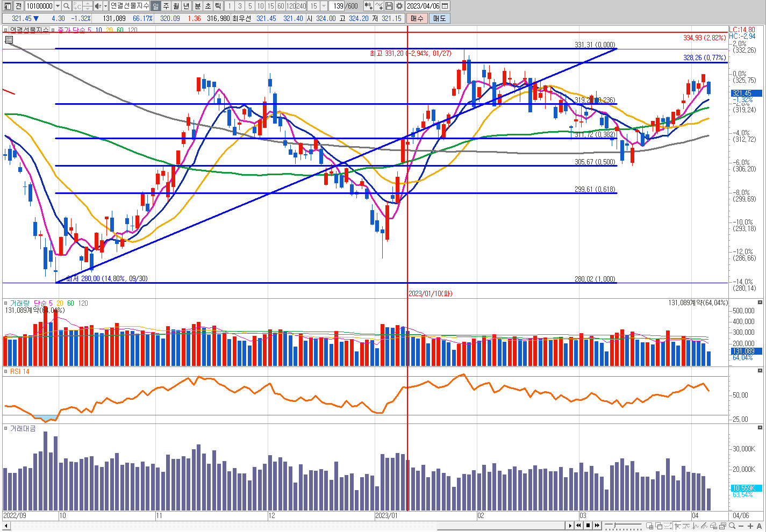
Task: Toggle the 분 minute chart period
Action: coord(197,6)
